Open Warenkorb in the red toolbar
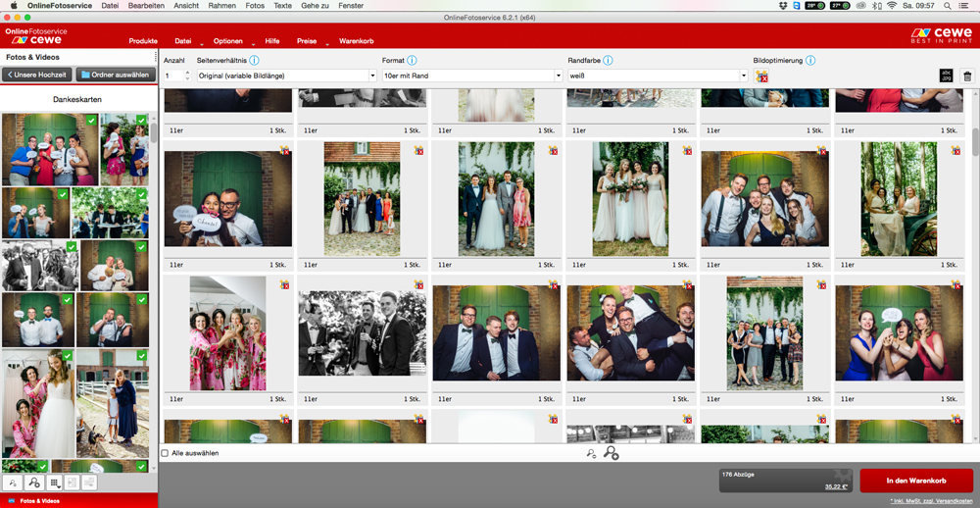This screenshot has height=508, width=980. coord(357,40)
